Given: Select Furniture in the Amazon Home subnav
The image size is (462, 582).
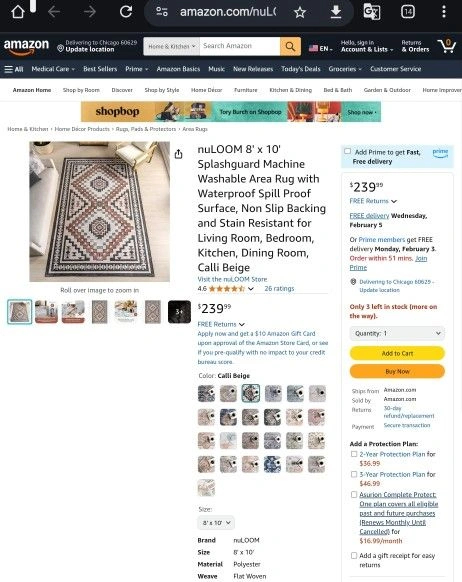Looking at the screenshot, I should (x=246, y=90).
